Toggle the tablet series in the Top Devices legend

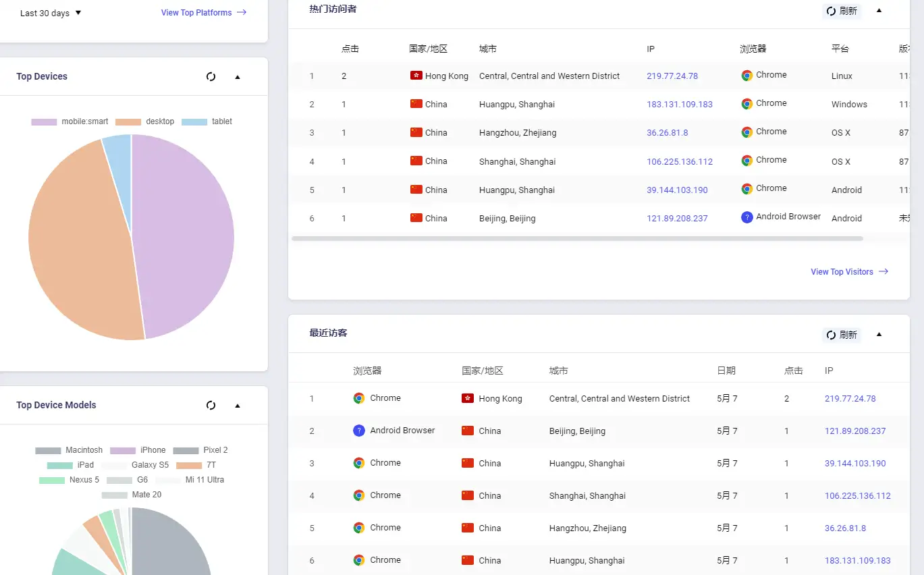(207, 121)
